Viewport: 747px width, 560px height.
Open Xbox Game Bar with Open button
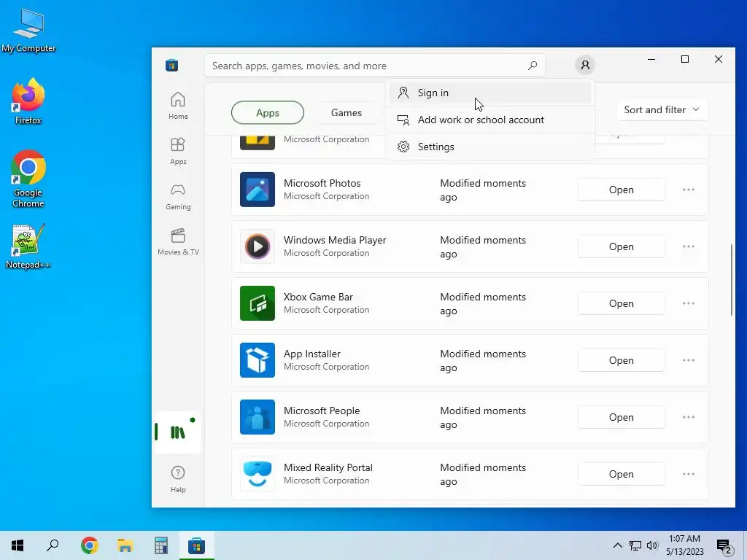tap(622, 303)
